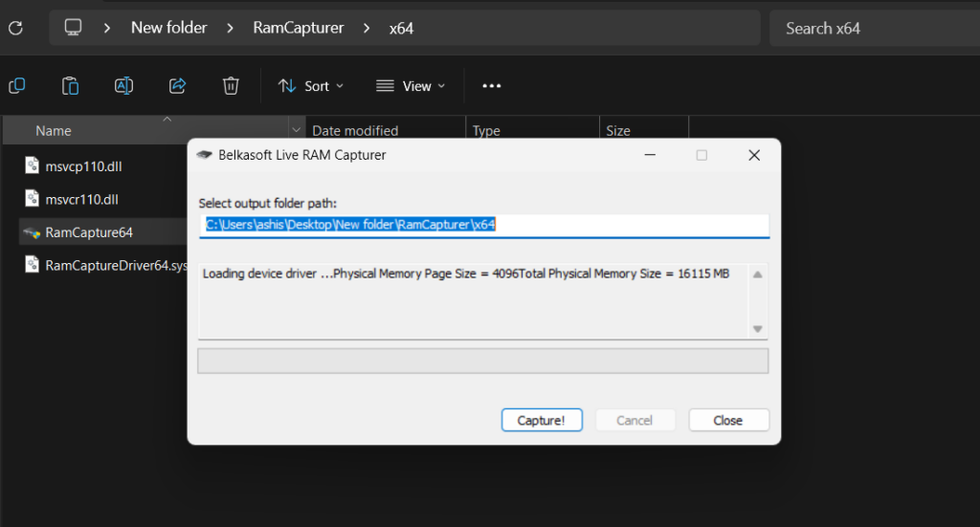Click the Delete trash icon in toolbar
The image size is (980, 527).
[231, 85]
